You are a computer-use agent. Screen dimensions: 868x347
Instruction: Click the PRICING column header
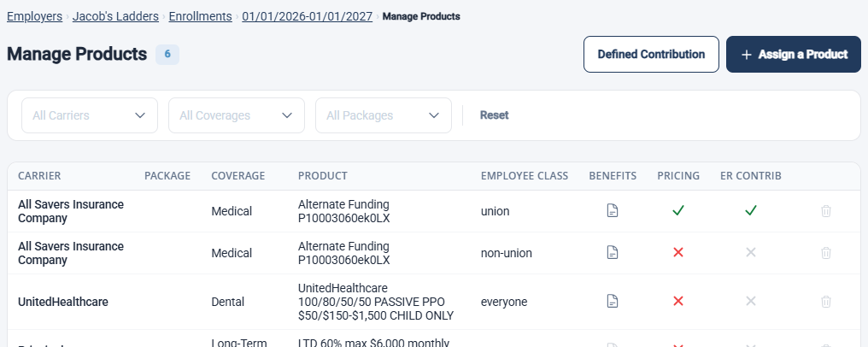coord(678,176)
